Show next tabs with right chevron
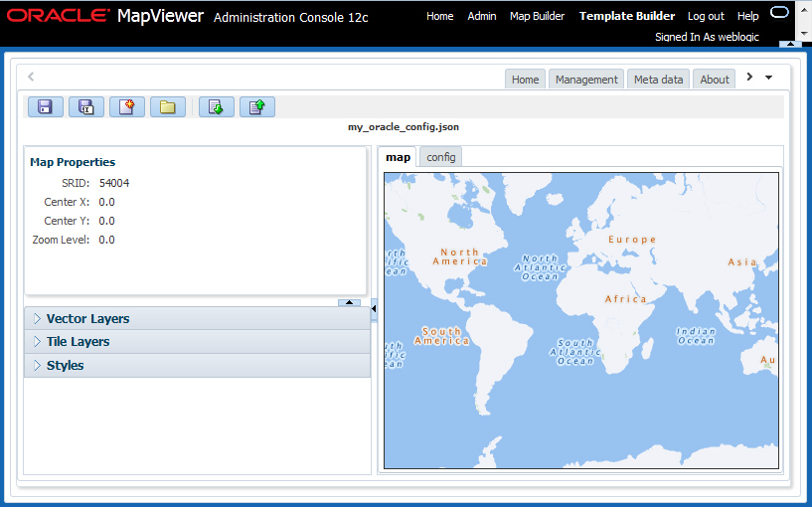 point(749,77)
